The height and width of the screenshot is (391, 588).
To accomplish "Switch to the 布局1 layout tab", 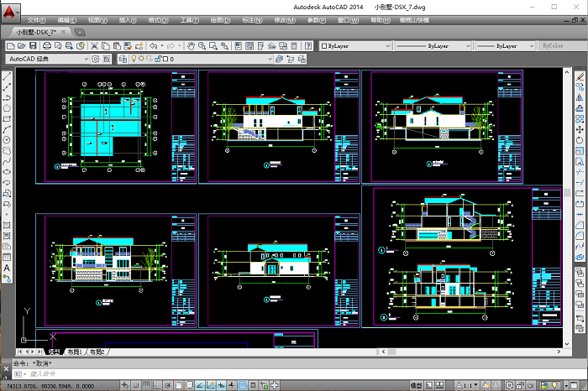I will (x=75, y=352).
